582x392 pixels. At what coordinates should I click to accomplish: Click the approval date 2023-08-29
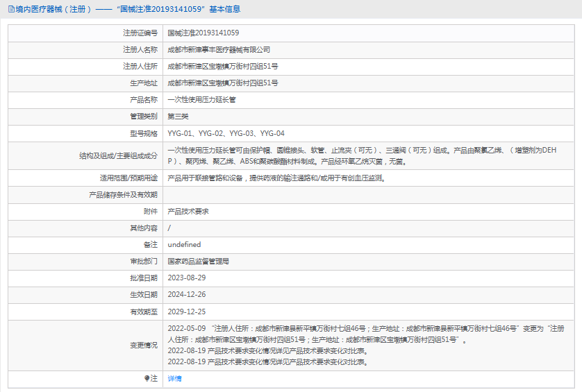[187, 278]
